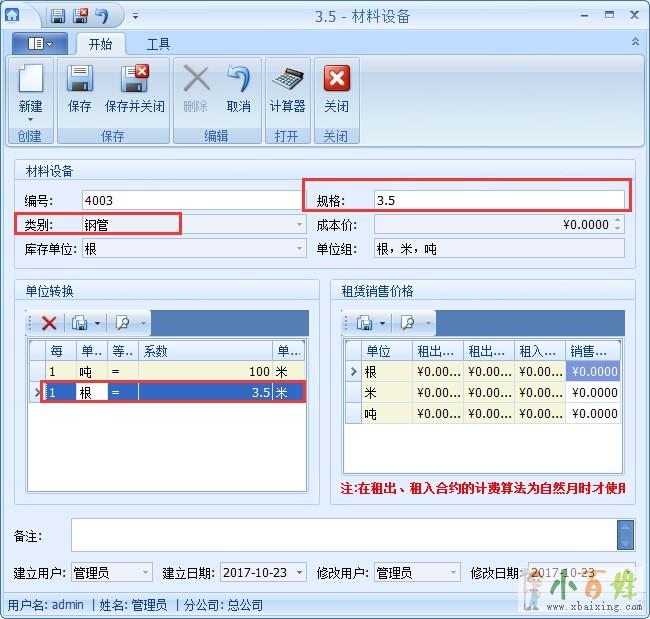Click the preview icon in 单位转换 toolbar
Image resolution: width=650 pixels, height=619 pixels.
tap(122, 323)
